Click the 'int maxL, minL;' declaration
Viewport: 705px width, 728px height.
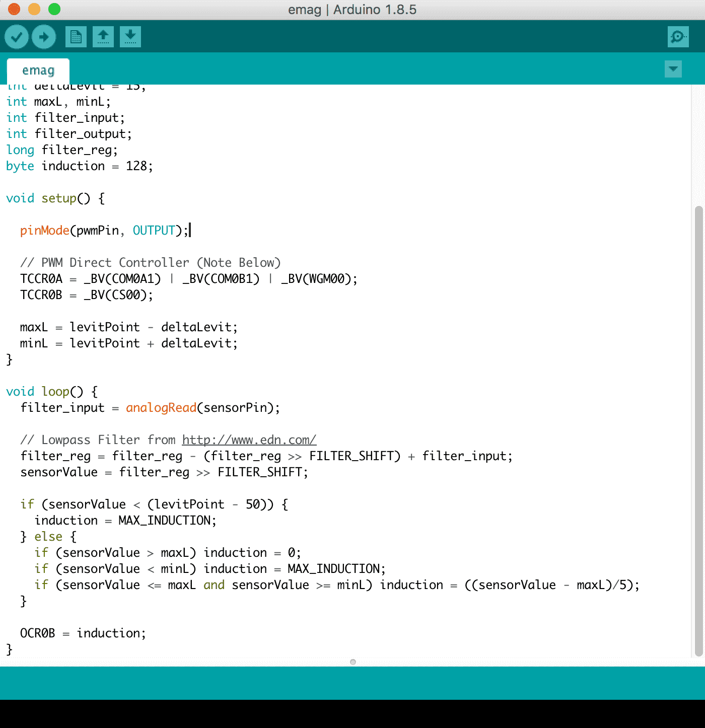pos(58,102)
